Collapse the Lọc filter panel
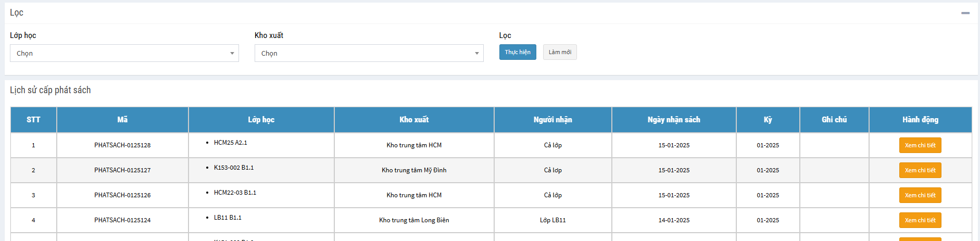The image size is (980, 241). coord(965,13)
